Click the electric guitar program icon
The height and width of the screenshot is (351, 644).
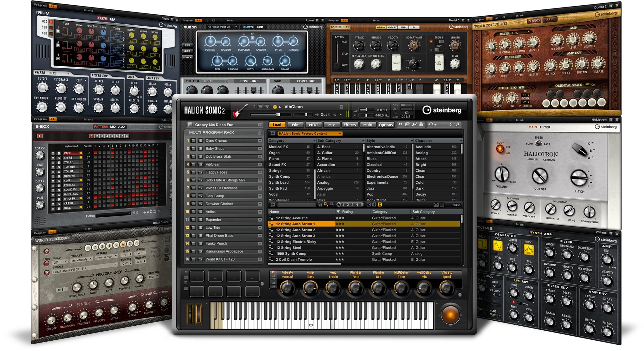[240, 111]
